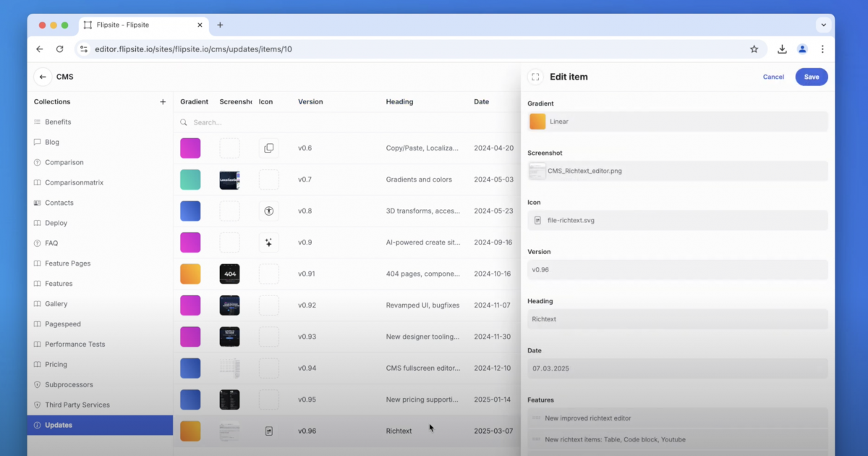The image size is (868, 456).
Task: Reload the page in browser
Action: coord(59,49)
